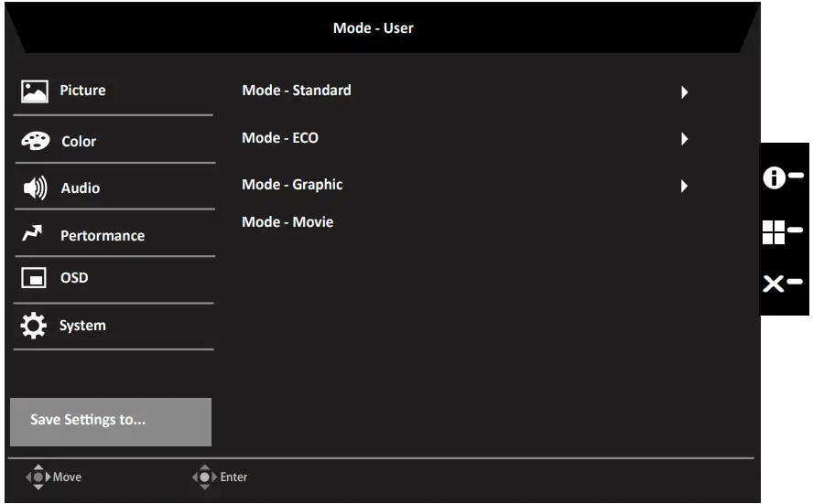This screenshot has width=813, height=504.
Task: Click the Performance arrow icon
Action: (34, 234)
